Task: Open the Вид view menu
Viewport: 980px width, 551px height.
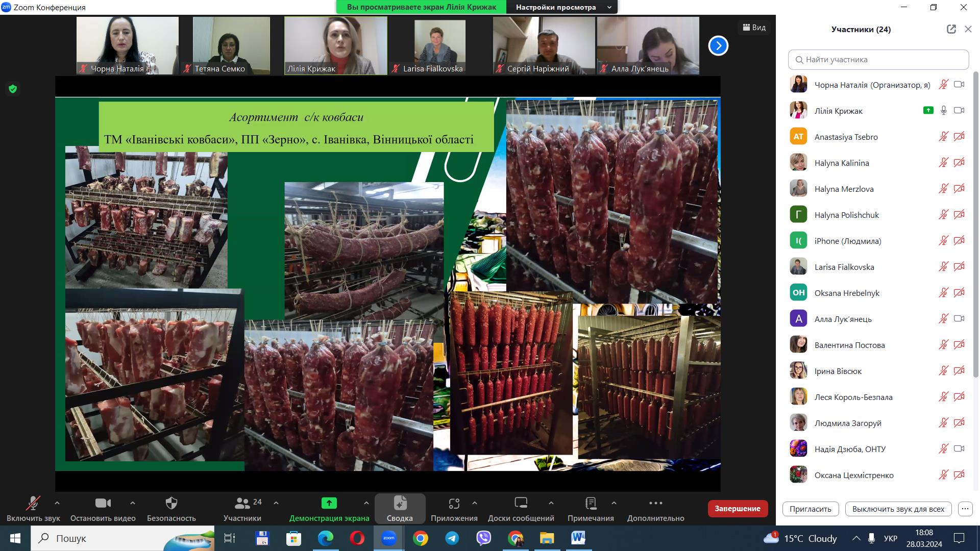Action: click(x=754, y=28)
